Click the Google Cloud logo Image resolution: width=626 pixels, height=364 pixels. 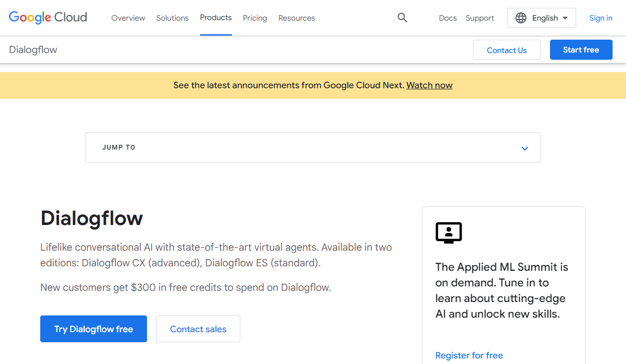click(x=48, y=17)
